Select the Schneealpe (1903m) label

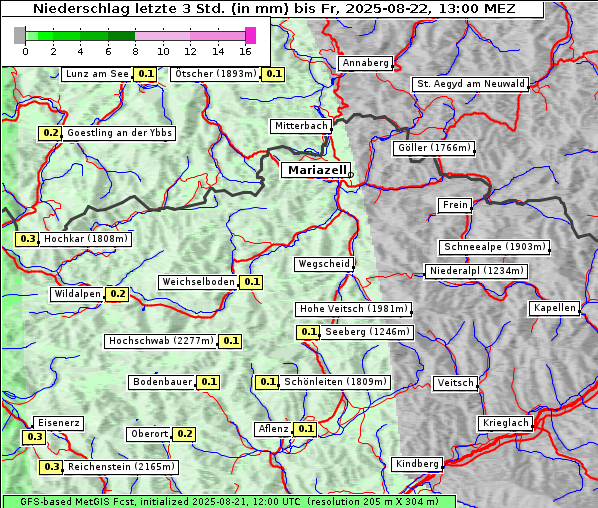495,247
